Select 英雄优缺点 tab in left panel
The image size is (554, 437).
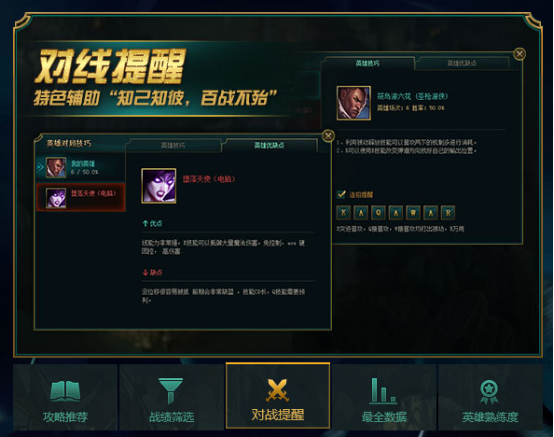pyautogui.click(x=269, y=145)
